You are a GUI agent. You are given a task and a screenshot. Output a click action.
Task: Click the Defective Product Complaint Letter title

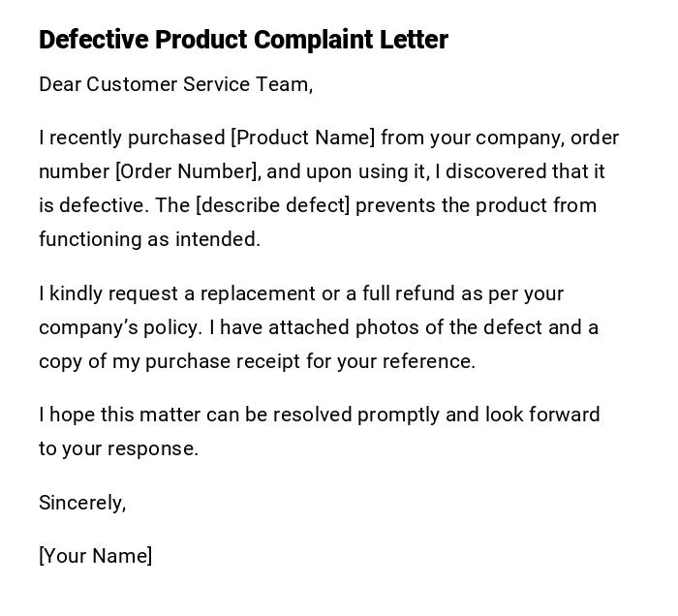pyautogui.click(x=243, y=40)
